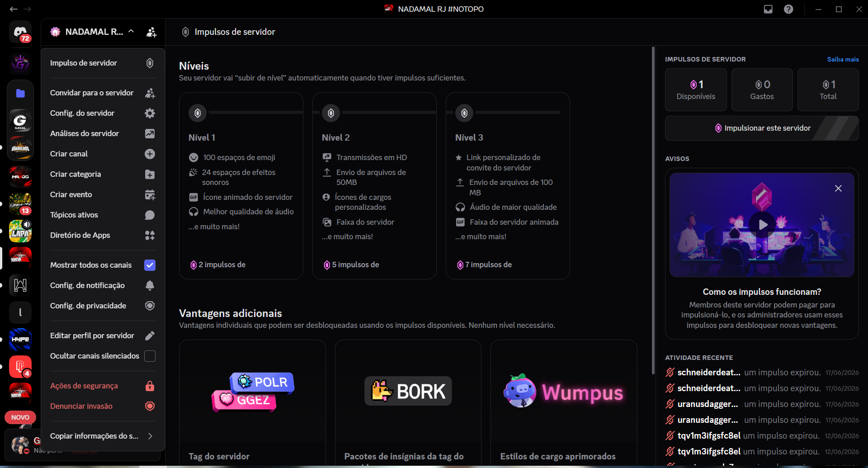The image size is (868, 468).
Task: Click the calendar icon for Criar evento
Action: (150, 194)
